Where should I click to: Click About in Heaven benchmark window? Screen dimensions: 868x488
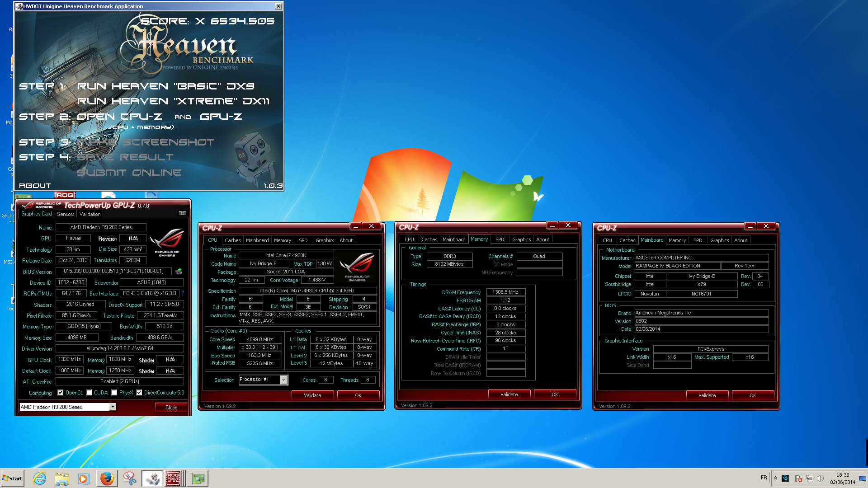pyautogui.click(x=35, y=186)
